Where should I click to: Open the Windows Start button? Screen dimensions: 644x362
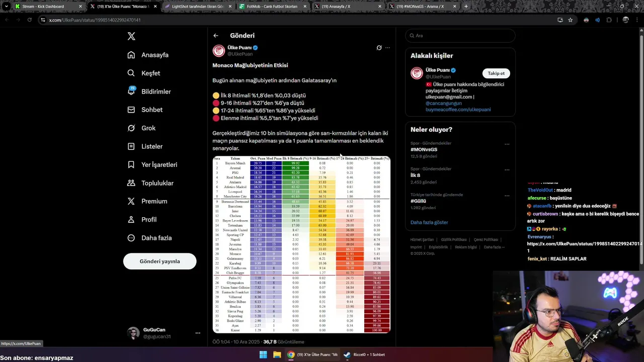click(263, 354)
